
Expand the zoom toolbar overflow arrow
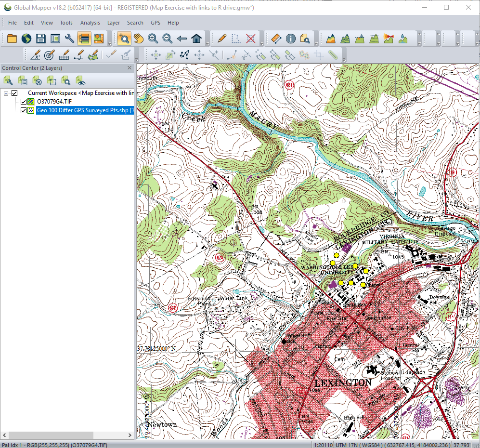pyautogui.click(x=207, y=44)
